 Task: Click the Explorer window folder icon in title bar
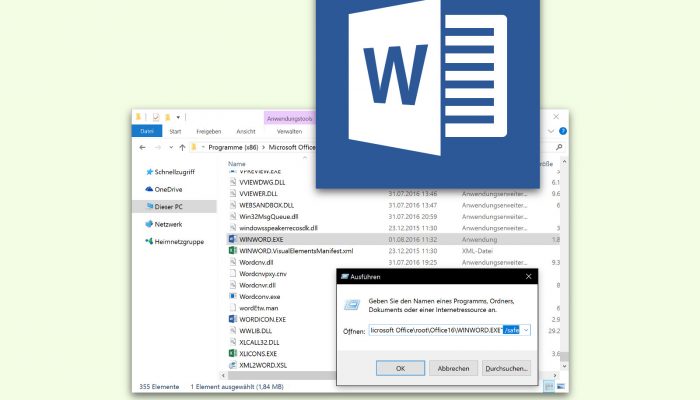[138, 117]
